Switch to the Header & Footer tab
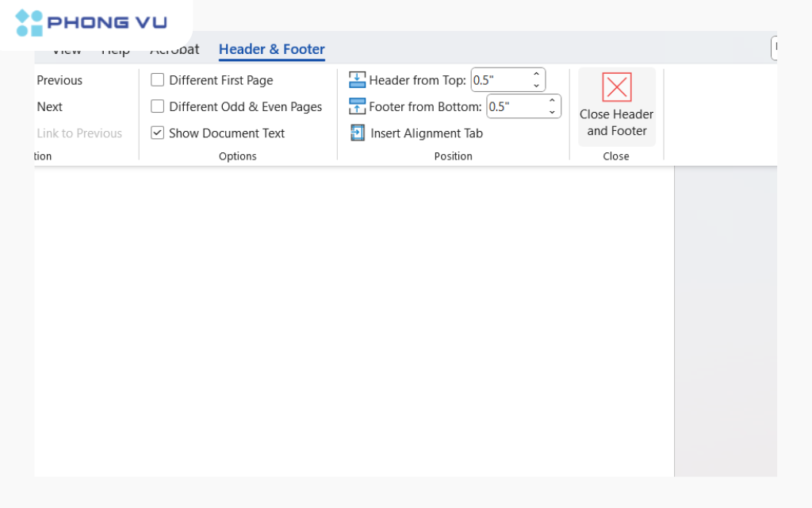The height and width of the screenshot is (508, 812). [x=271, y=49]
